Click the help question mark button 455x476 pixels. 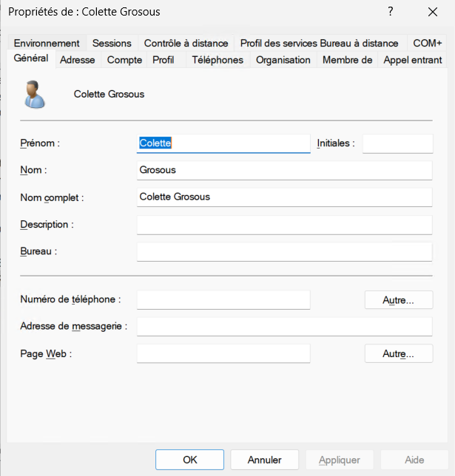pyautogui.click(x=390, y=12)
